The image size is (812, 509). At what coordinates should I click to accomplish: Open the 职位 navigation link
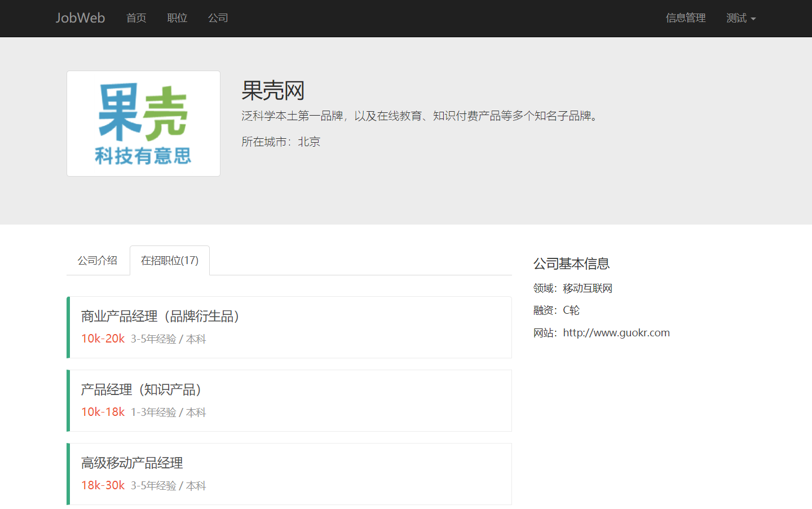177,18
